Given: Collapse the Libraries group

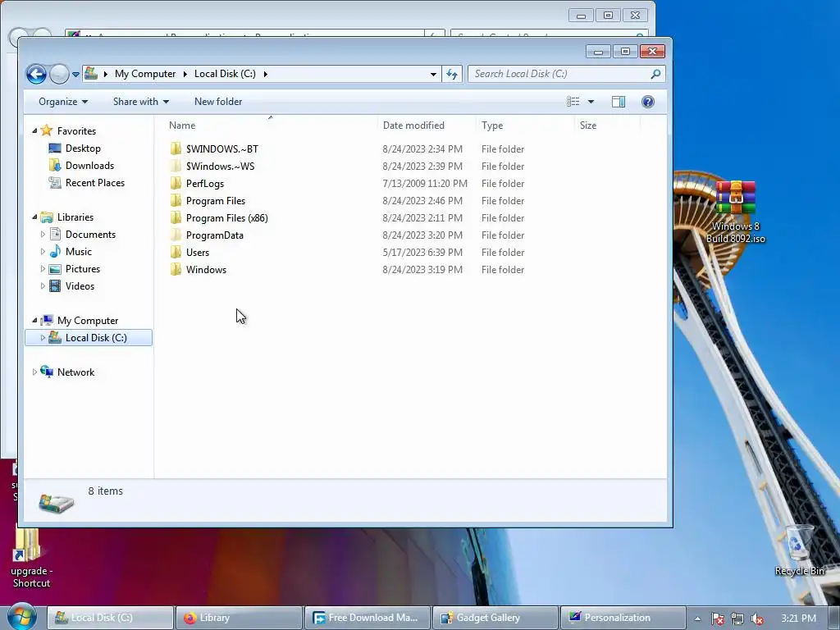Looking at the screenshot, I should coord(34,217).
